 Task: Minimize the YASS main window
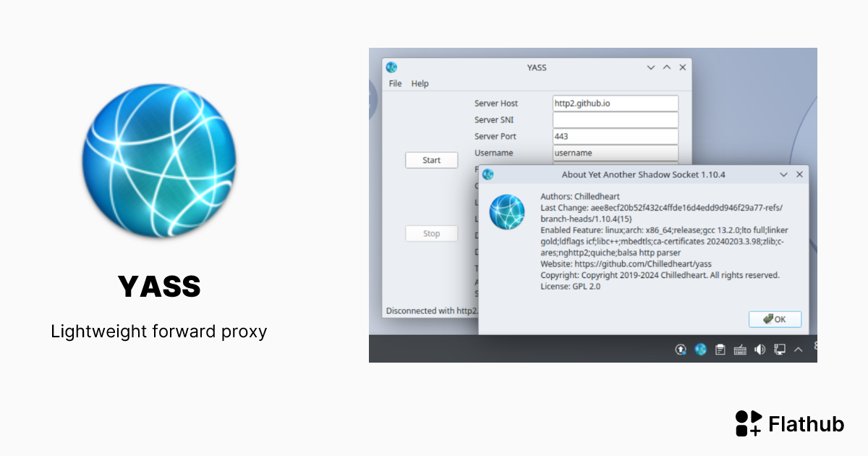651,67
